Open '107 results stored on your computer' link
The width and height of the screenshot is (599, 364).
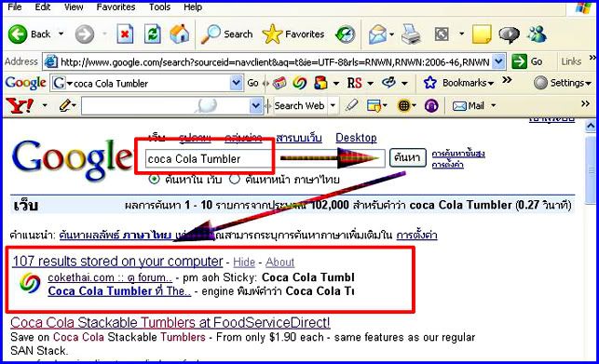[x=117, y=262]
